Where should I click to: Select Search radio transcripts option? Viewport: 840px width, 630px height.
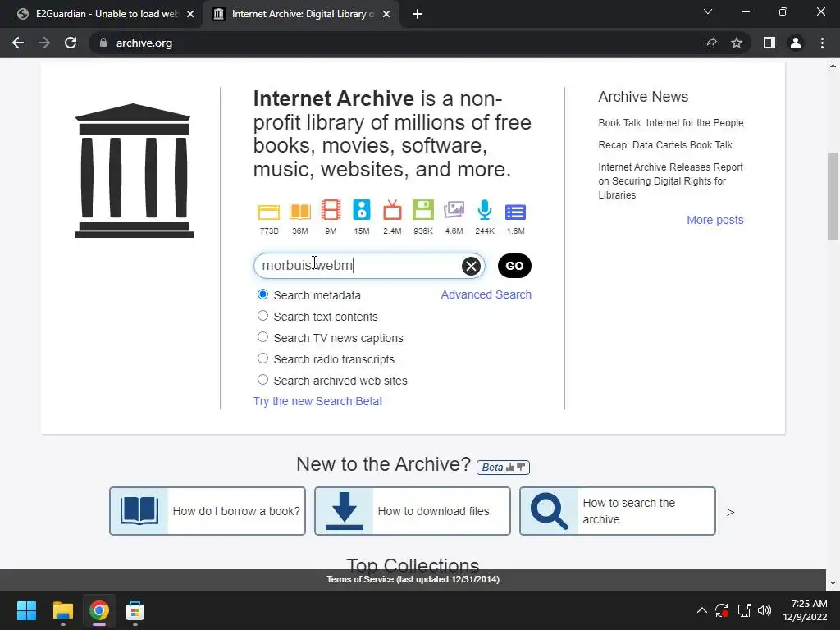tap(262, 358)
